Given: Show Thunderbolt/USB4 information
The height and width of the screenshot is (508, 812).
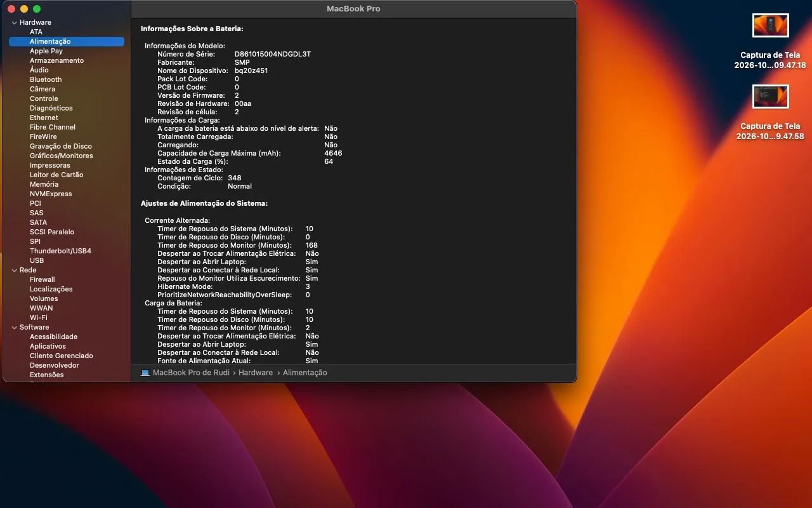Looking at the screenshot, I should (60, 251).
